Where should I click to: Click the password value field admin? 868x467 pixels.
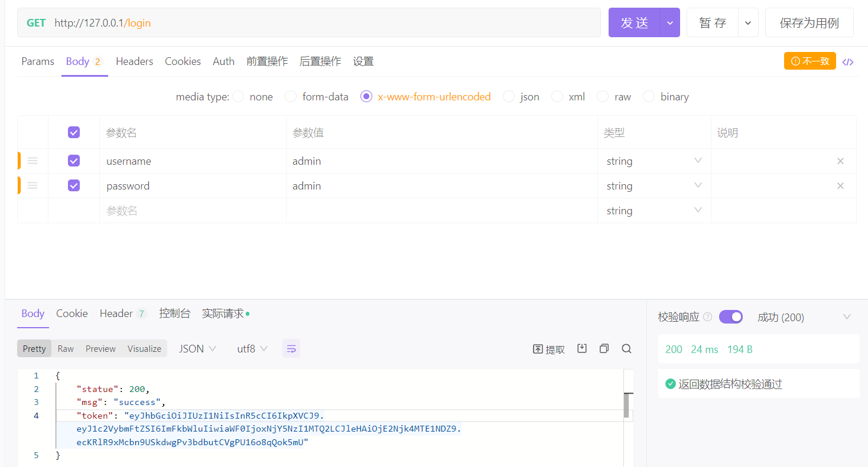pos(442,186)
